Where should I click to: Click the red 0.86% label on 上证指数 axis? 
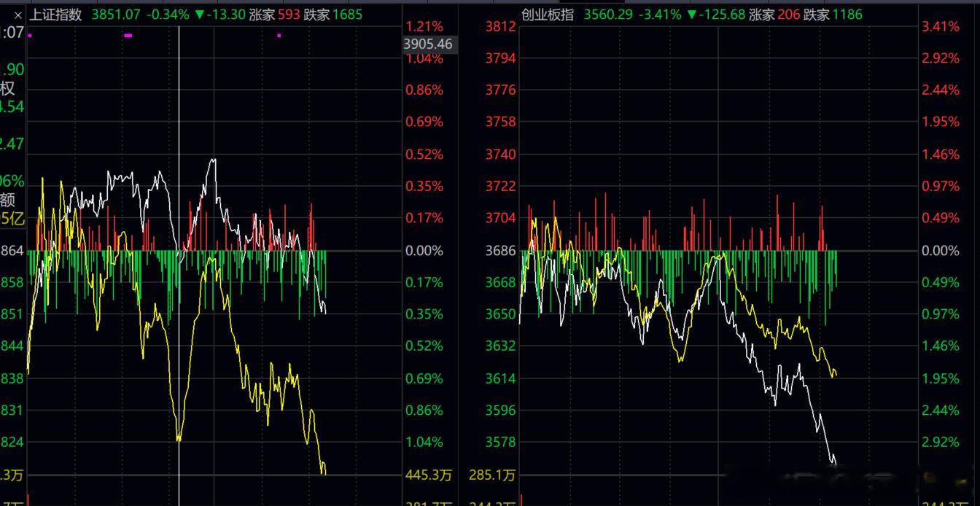point(424,90)
